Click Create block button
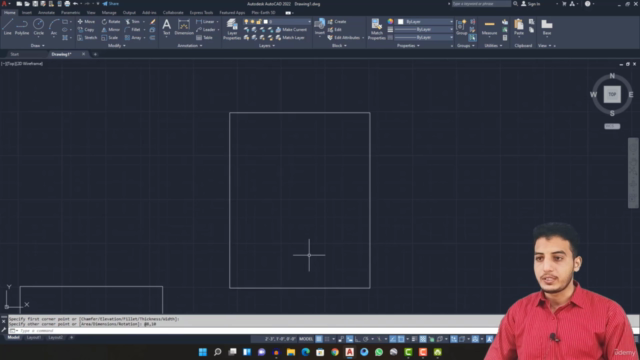 pyautogui.click(x=337, y=22)
